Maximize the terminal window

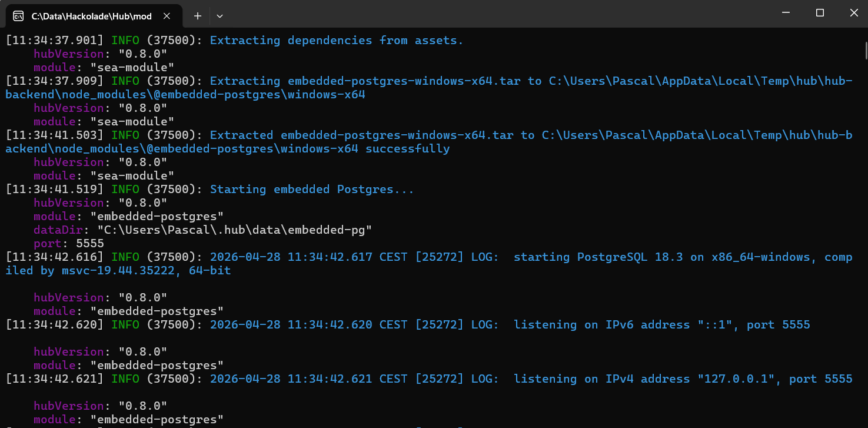pos(820,13)
